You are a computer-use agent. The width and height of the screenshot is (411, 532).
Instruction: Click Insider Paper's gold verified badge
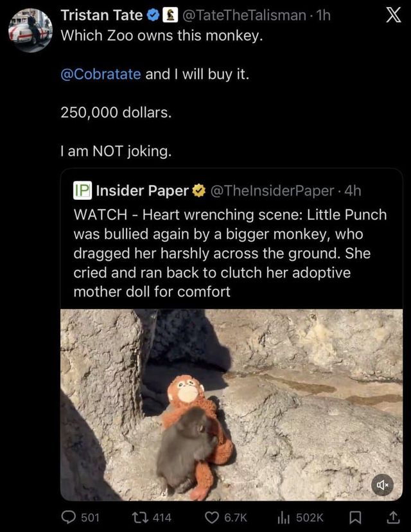click(x=199, y=191)
